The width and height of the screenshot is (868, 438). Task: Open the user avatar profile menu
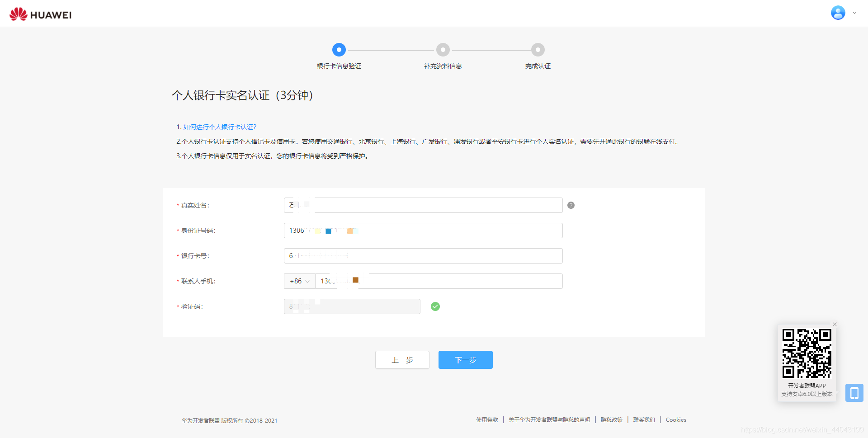coord(838,13)
